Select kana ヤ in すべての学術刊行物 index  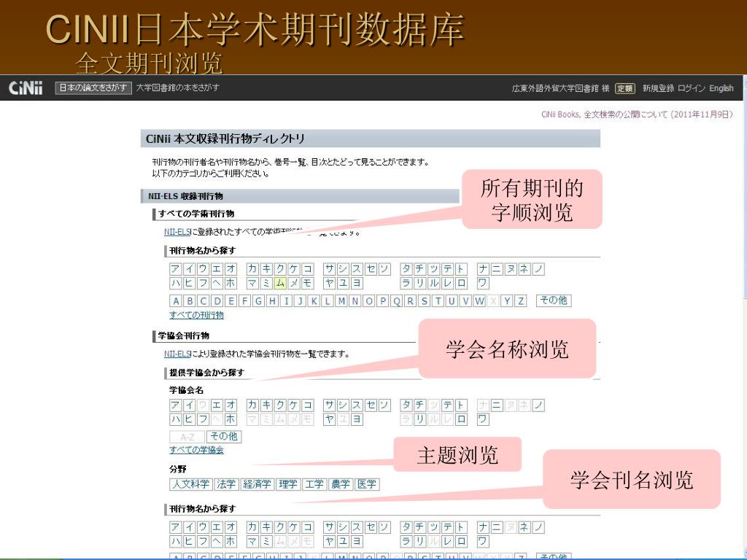point(329,284)
